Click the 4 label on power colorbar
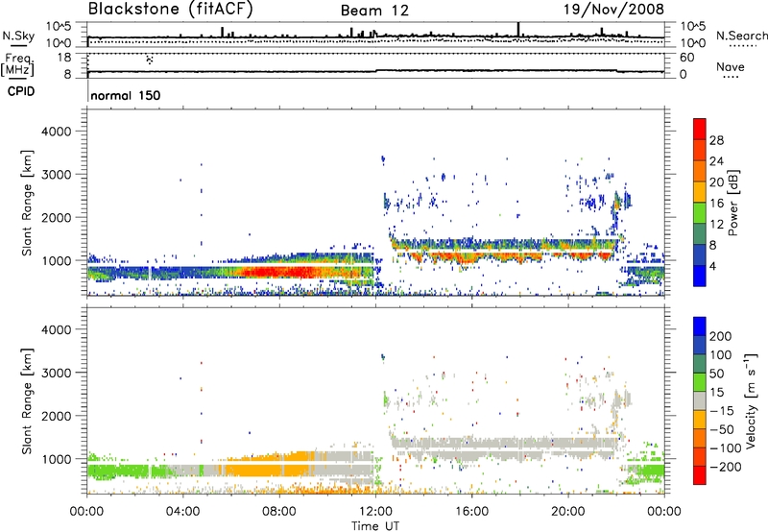Screen dimensions: 768x532 pyautogui.click(x=712, y=267)
